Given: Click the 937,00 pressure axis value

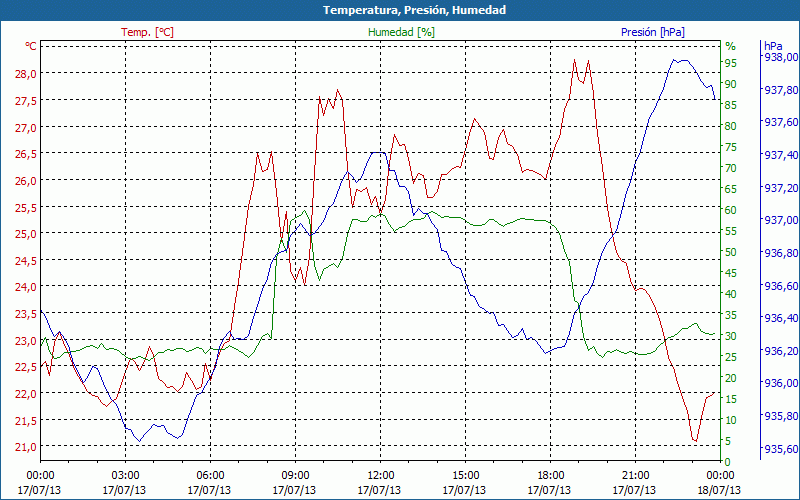Looking at the screenshot, I should point(780,220).
